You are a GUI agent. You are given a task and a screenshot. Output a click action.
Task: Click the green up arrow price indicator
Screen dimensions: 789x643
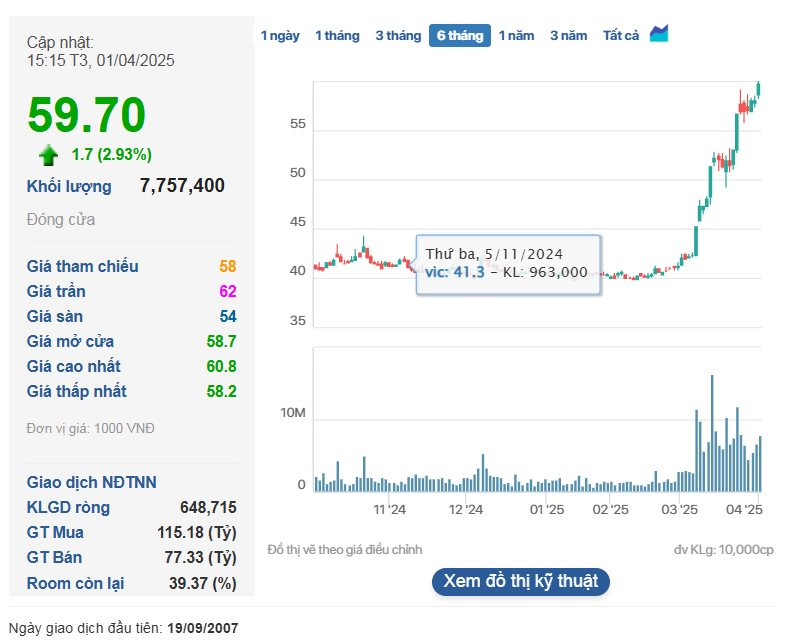(x=48, y=154)
